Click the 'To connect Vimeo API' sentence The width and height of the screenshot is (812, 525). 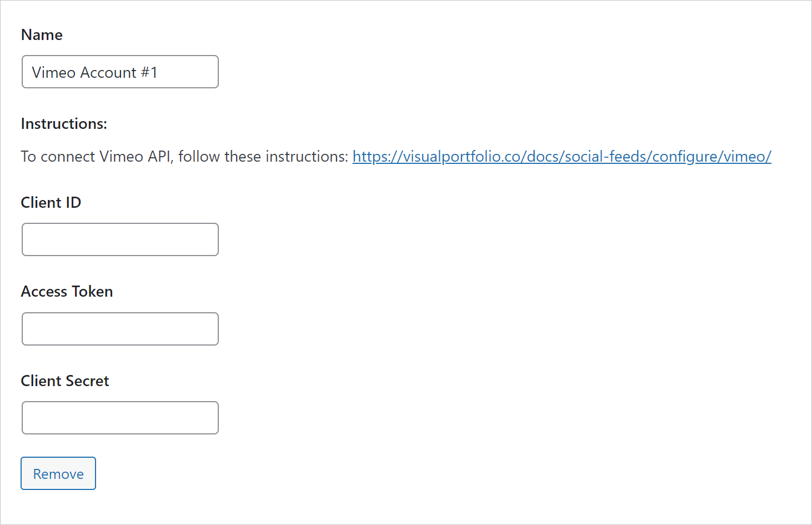184,157
